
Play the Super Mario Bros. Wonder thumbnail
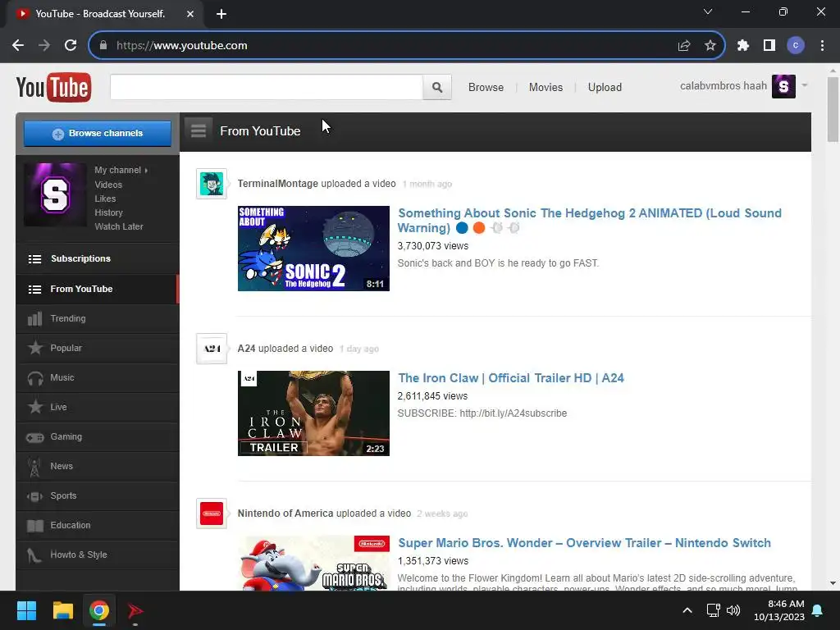point(313,563)
